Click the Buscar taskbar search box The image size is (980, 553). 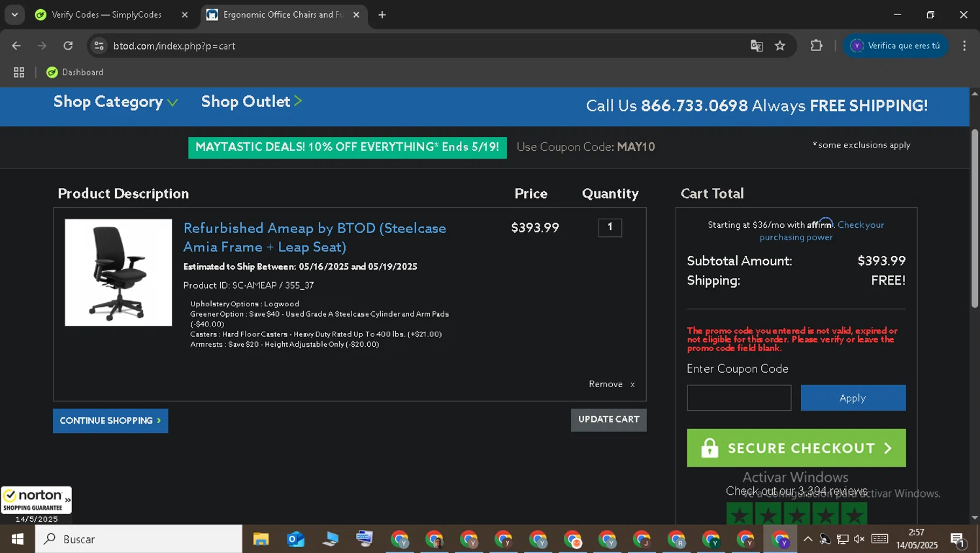coord(139,539)
